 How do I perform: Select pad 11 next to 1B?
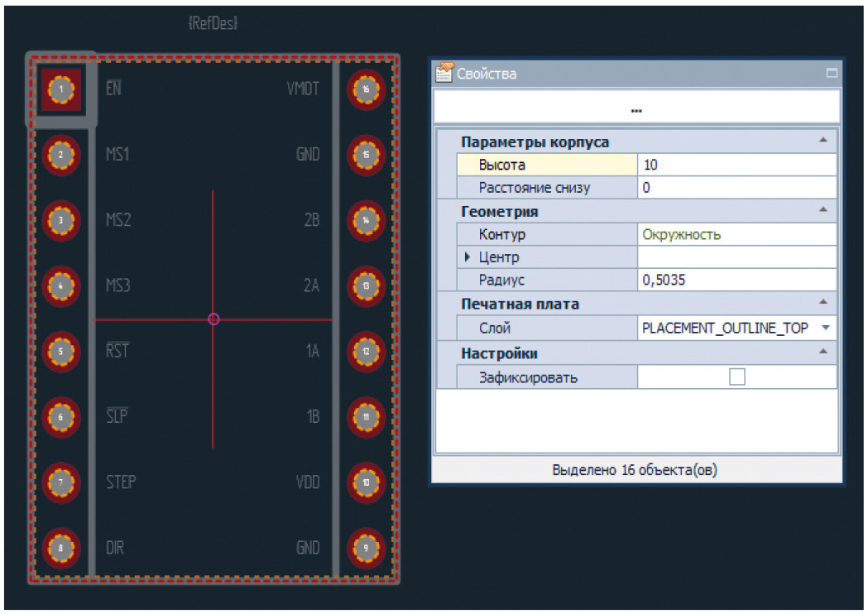coord(366,417)
